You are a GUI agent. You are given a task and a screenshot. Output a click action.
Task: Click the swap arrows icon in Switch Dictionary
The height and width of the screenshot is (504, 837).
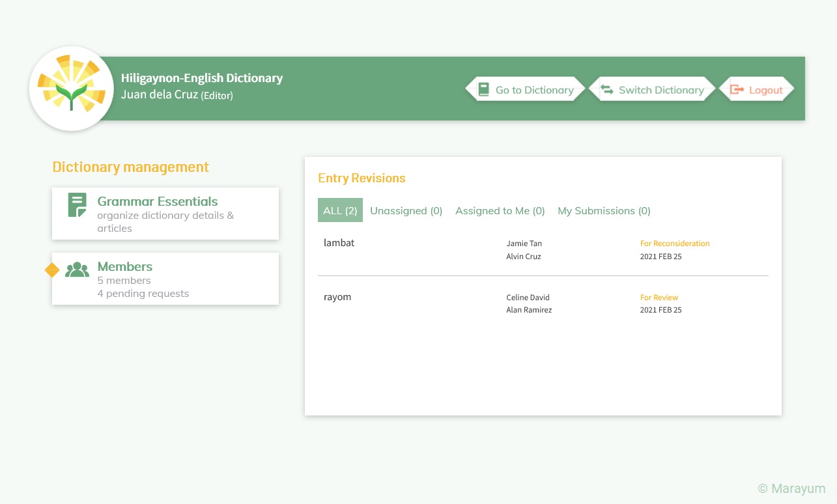(x=607, y=90)
